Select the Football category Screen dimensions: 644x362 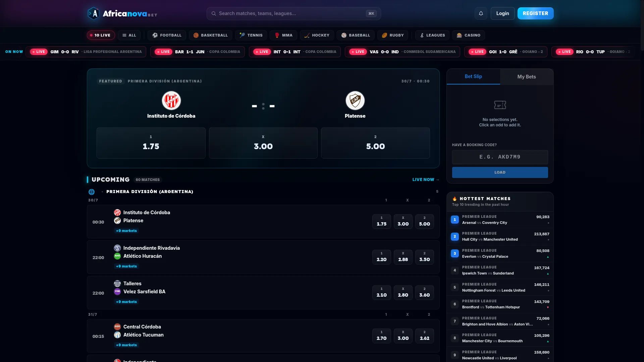click(167, 35)
